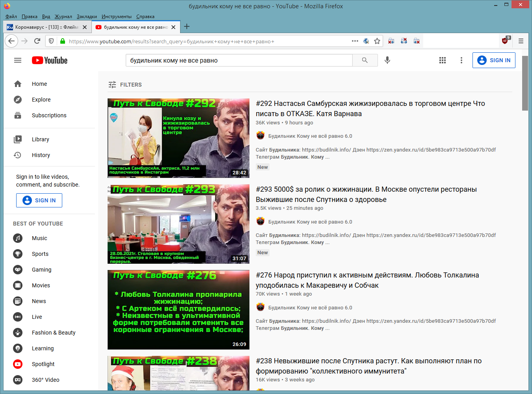This screenshot has width=532, height=394.
Task: Open the Fashion & Beauty category
Action: tap(49, 333)
